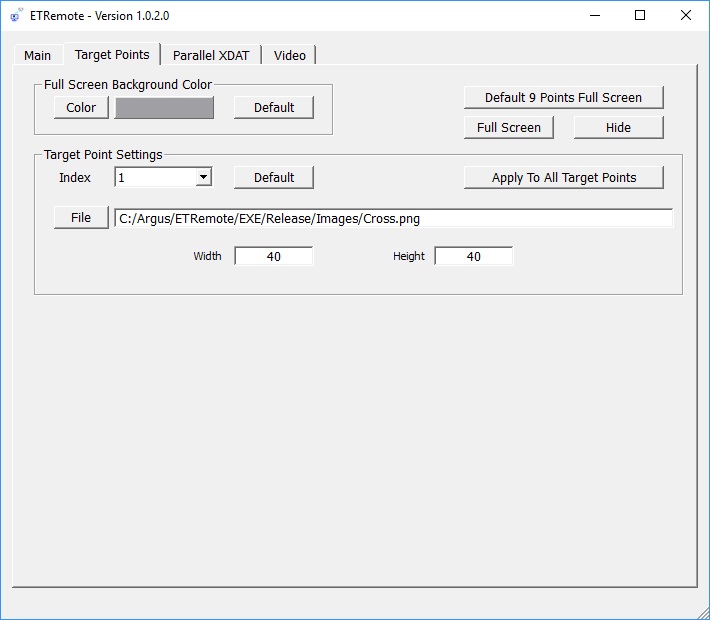The height and width of the screenshot is (620, 710).
Task: Click the Hide button
Action: click(619, 128)
